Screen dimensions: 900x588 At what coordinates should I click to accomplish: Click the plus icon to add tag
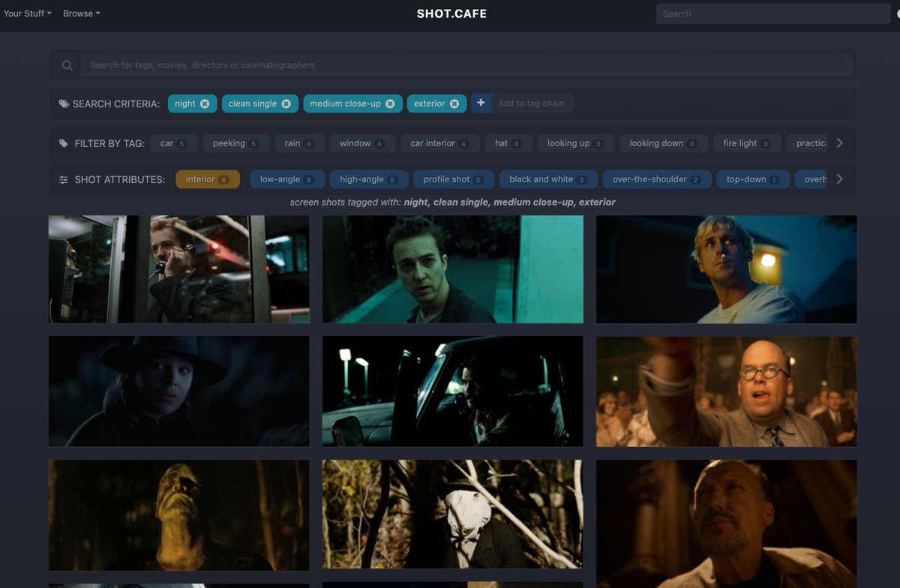(481, 103)
